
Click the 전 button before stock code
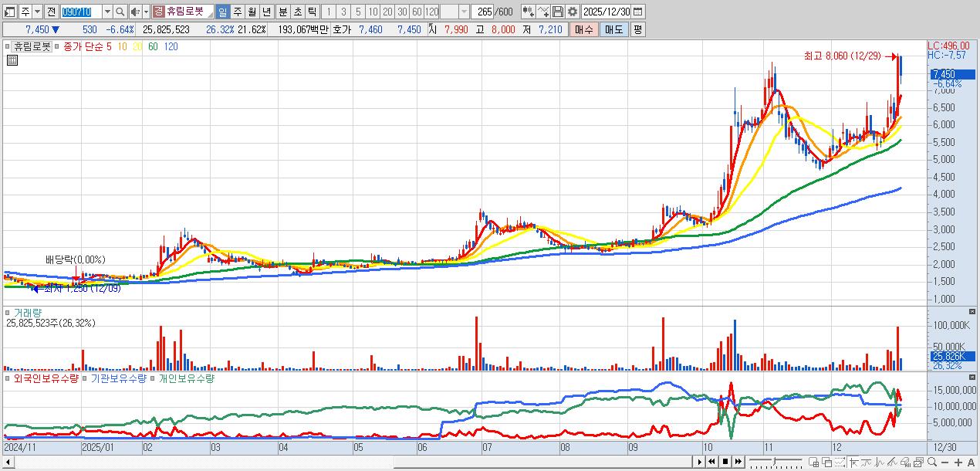(x=52, y=12)
